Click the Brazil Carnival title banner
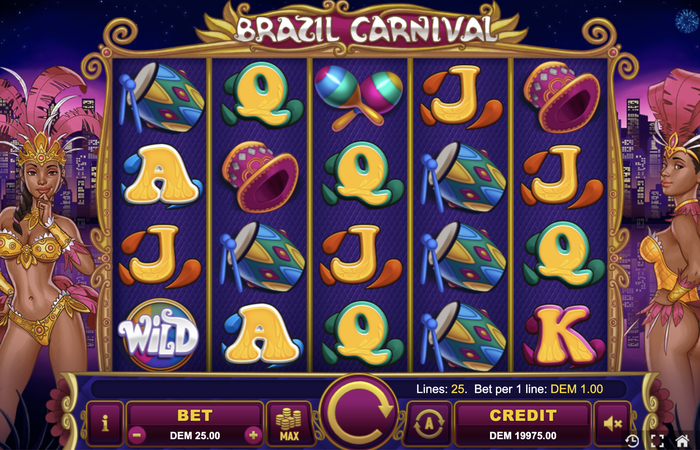The image size is (700, 450). (x=362, y=28)
